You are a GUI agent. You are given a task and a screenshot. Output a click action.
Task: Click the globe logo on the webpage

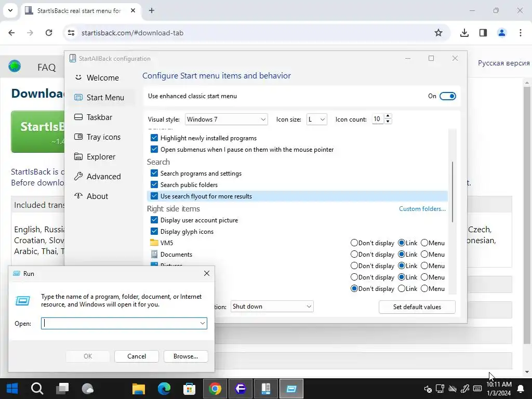15,66
